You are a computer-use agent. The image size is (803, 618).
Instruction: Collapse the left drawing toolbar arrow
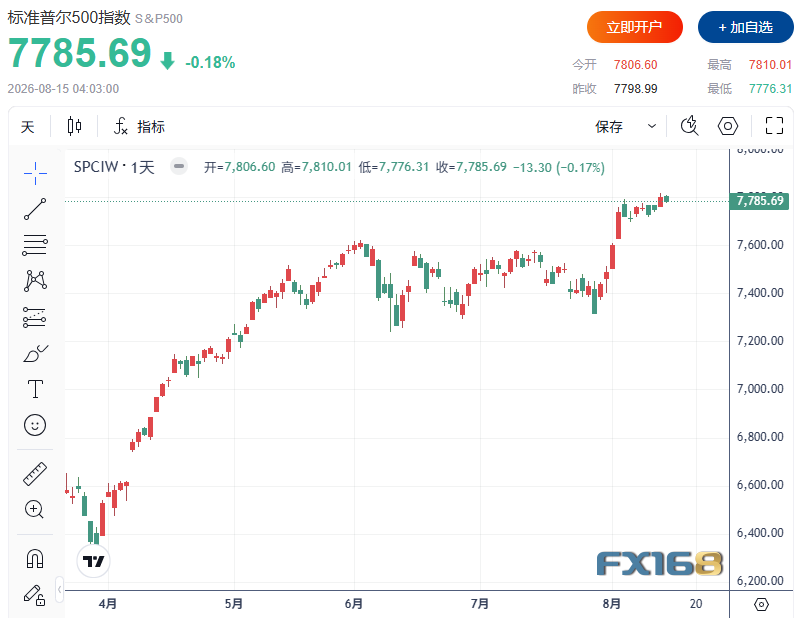coord(60,590)
